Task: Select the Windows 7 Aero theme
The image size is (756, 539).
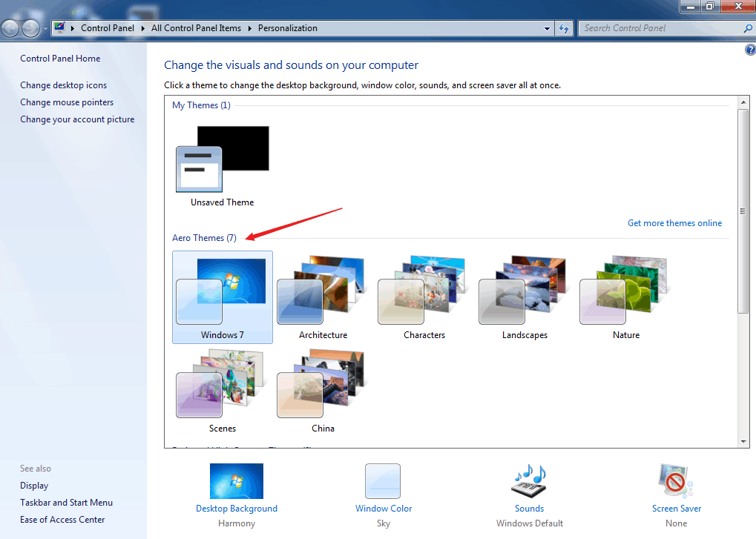Action: pyautogui.click(x=223, y=297)
